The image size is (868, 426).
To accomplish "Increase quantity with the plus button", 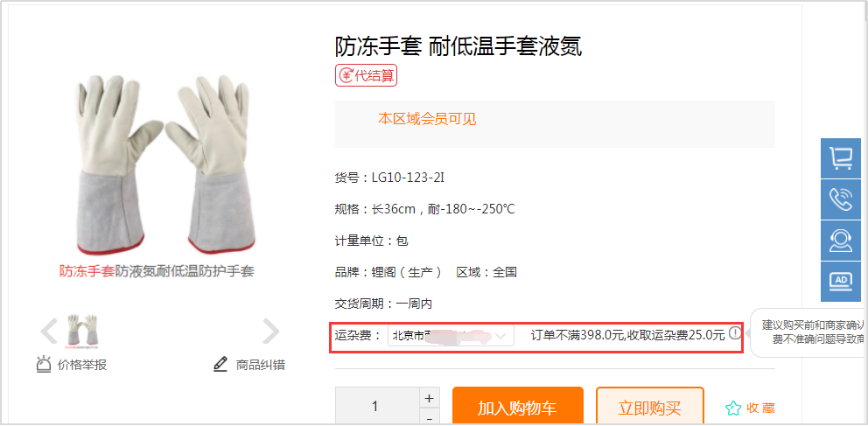I will [x=429, y=398].
